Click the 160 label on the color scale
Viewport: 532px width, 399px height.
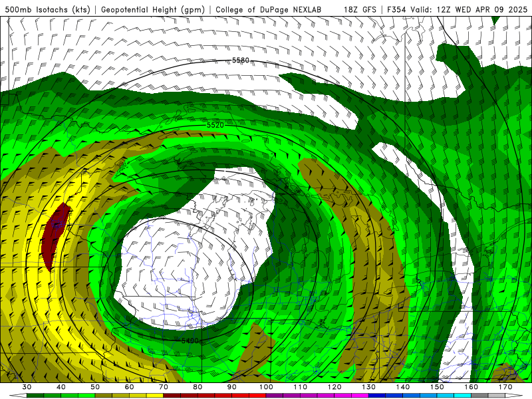pyautogui.click(x=471, y=387)
